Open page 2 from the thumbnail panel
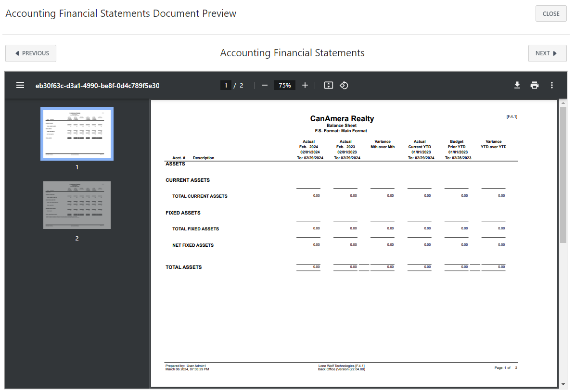This screenshot has width=575, height=392. [x=77, y=205]
